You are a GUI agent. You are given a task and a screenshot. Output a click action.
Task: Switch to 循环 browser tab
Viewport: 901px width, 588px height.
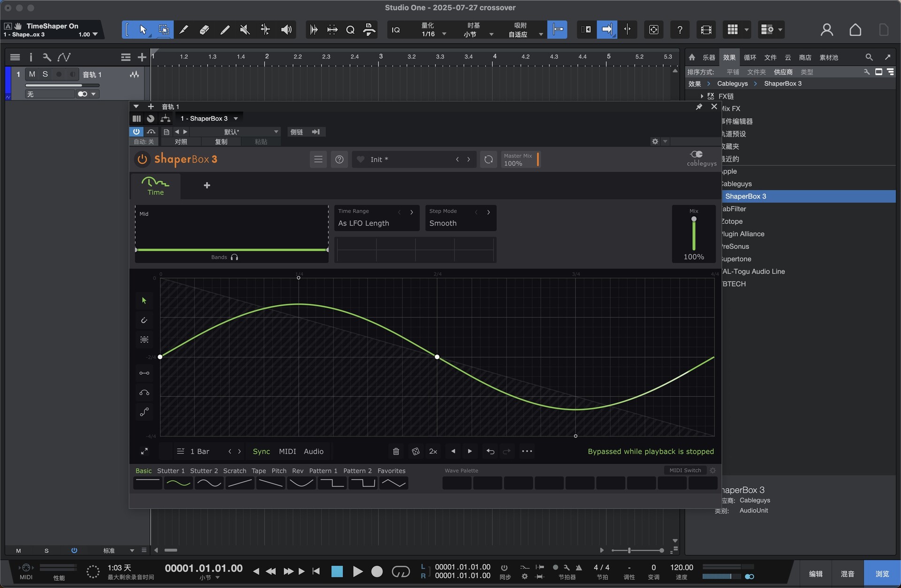point(750,57)
